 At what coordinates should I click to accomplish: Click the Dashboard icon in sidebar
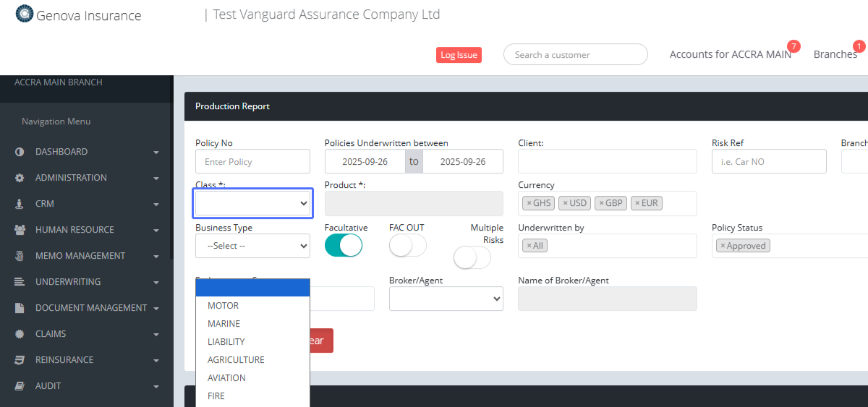20,152
